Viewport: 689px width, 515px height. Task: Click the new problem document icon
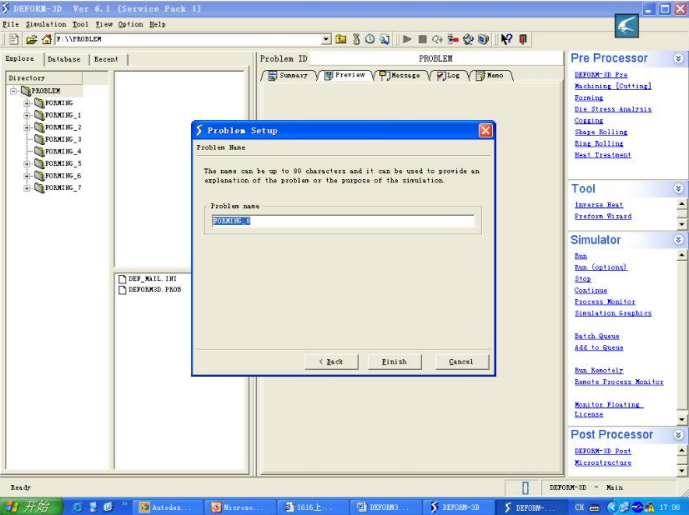tap(14, 40)
